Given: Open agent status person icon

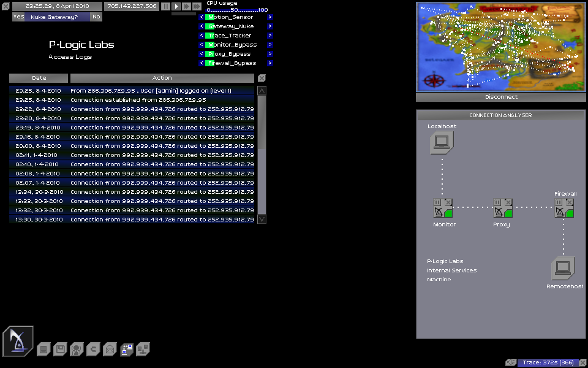Looking at the screenshot, I should (77, 350).
